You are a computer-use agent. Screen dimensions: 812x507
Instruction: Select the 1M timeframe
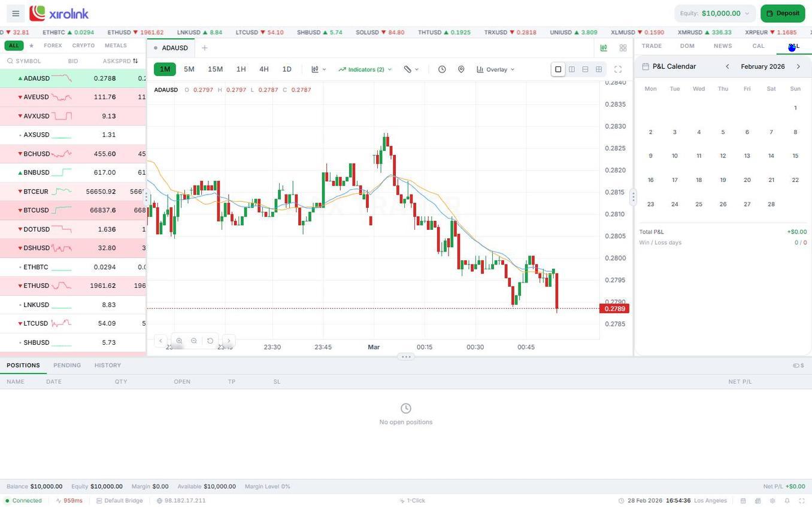pyautogui.click(x=165, y=69)
